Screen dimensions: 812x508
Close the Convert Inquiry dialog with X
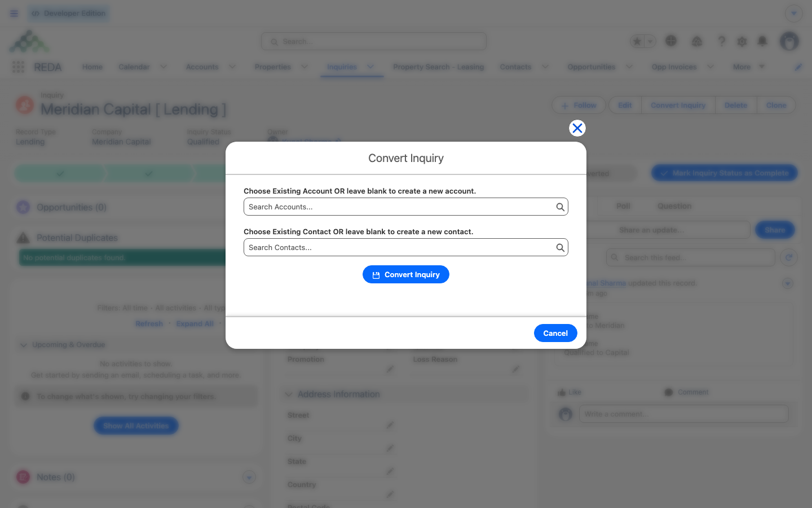(577, 128)
